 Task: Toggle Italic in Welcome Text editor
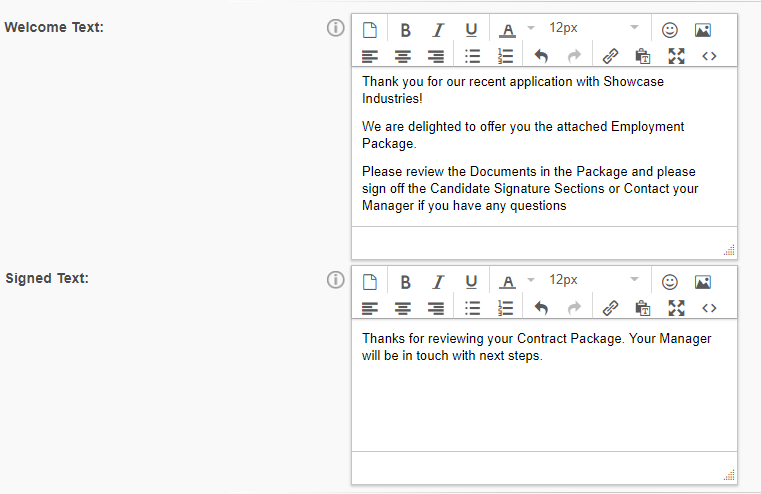pyautogui.click(x=438, y=30)
